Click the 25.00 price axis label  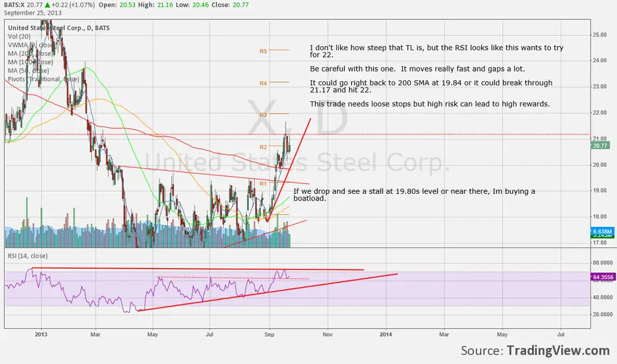tap(600, 34)
